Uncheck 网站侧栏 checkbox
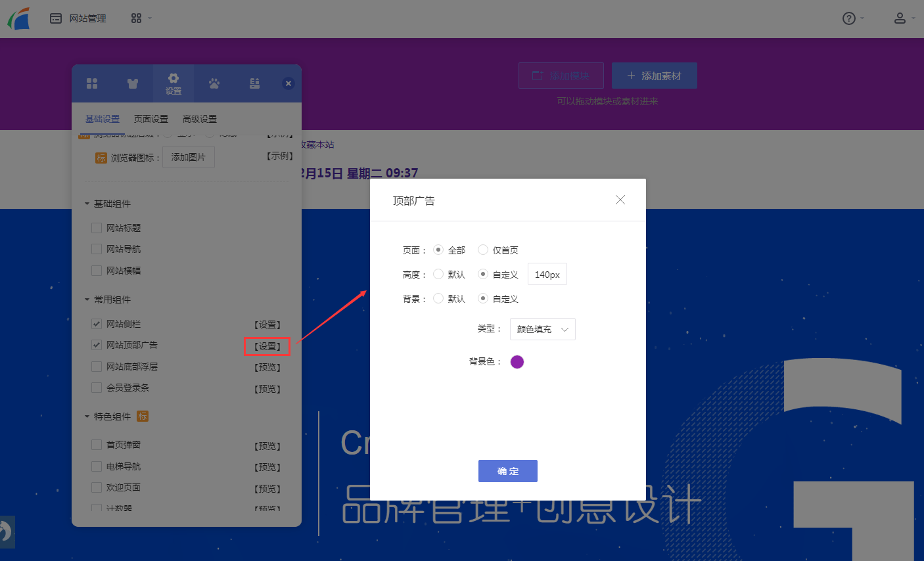Viewport: 924px width, 561px height. tap(97, 324)
